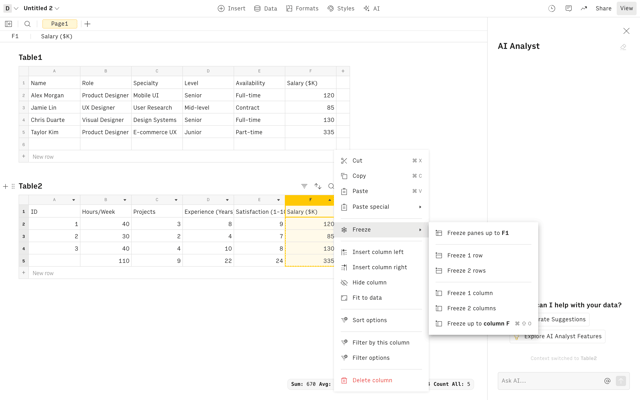Select the Alex Morgan cell in Table1
This screenshot has width=640, height=400.
tap(54, 96)
